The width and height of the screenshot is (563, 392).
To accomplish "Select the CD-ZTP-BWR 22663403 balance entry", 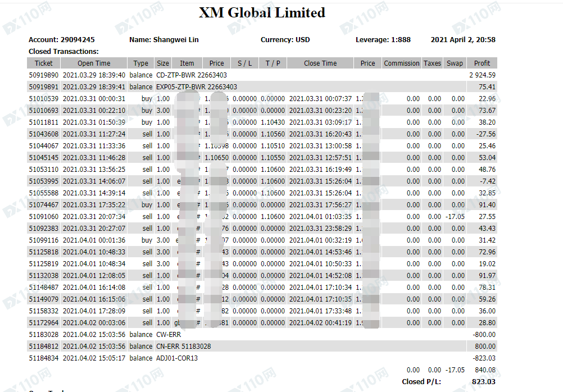I will pyautogui.click(x=192, y=75).
